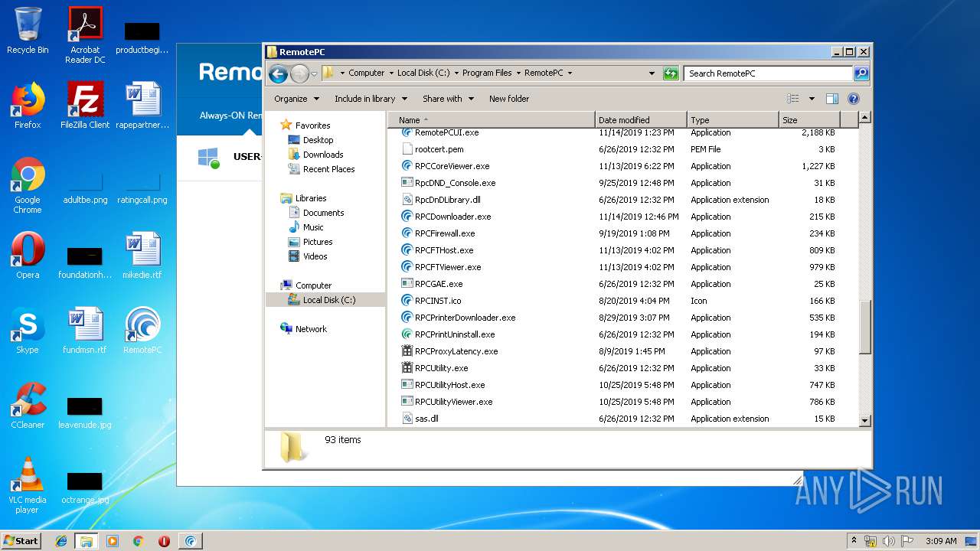
Task: Click volume speaker tray icon
Action: click(x=889, y=541)
